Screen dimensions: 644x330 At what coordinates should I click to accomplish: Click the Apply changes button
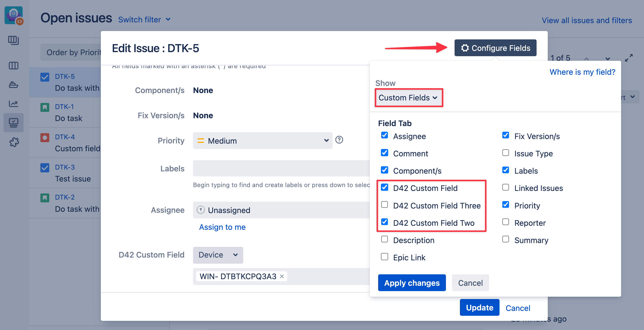[x=412, y=283]
